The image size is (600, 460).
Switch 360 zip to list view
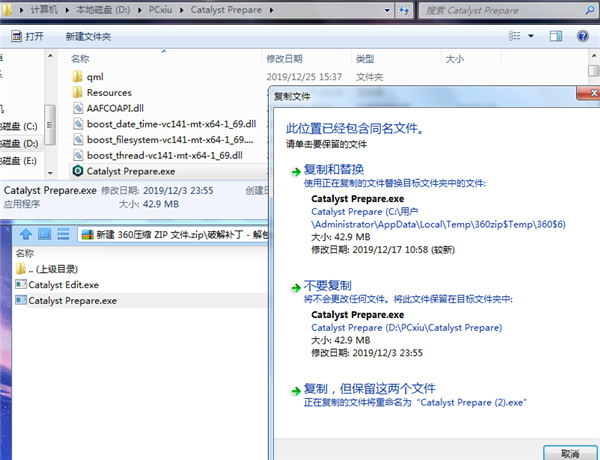point(63,234)
